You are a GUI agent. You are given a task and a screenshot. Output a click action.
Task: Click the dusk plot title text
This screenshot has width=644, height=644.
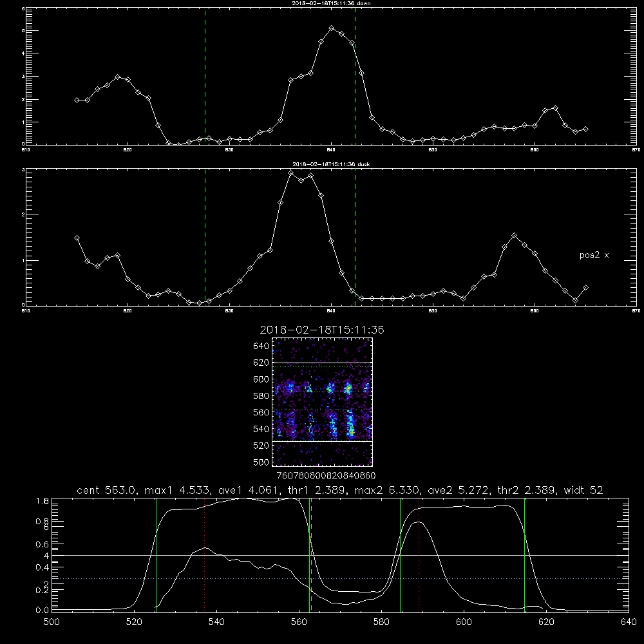coord(331,164)
